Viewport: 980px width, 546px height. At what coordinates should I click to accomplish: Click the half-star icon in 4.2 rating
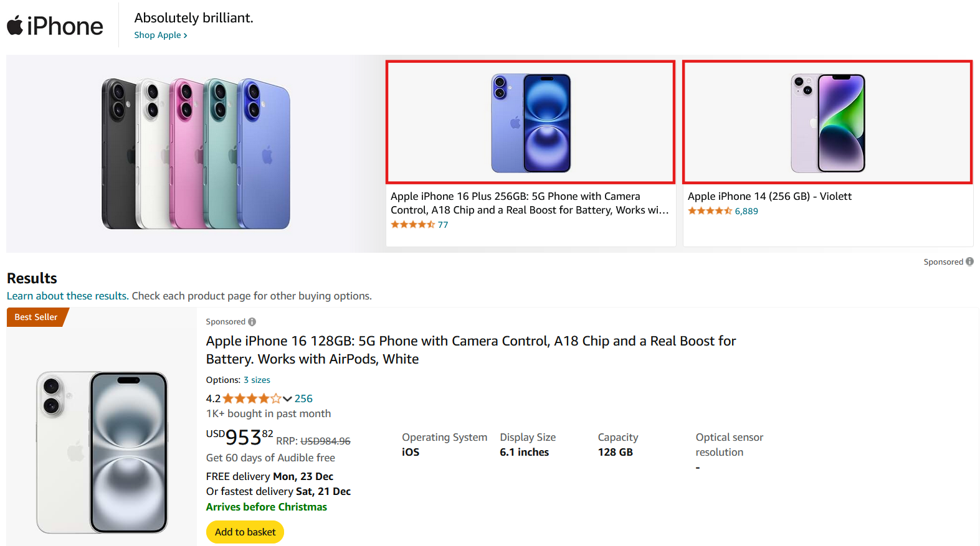click(275, 398)
